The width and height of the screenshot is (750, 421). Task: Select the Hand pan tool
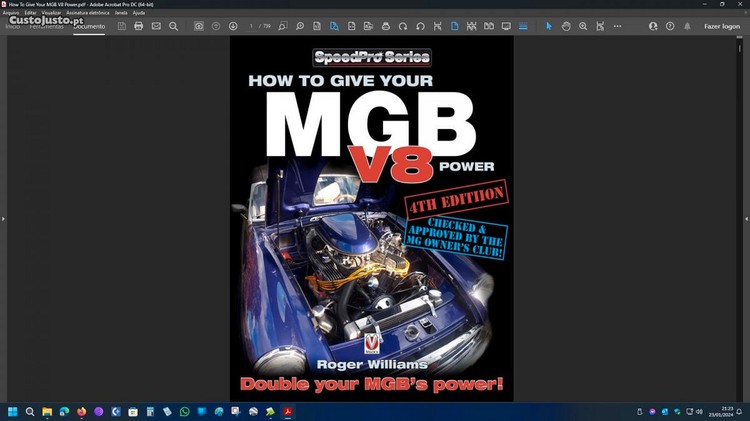coord(566,26)
